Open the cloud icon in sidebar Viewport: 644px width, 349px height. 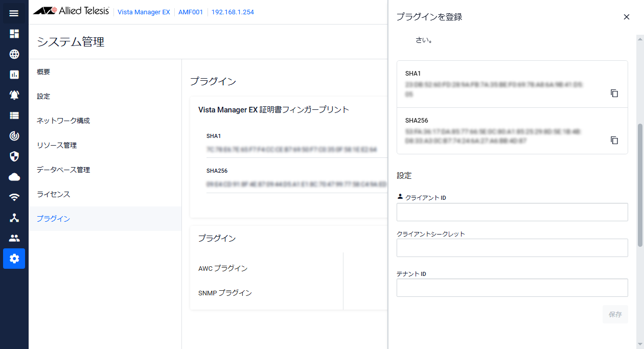pyautogui.click(x=14, y=177)
